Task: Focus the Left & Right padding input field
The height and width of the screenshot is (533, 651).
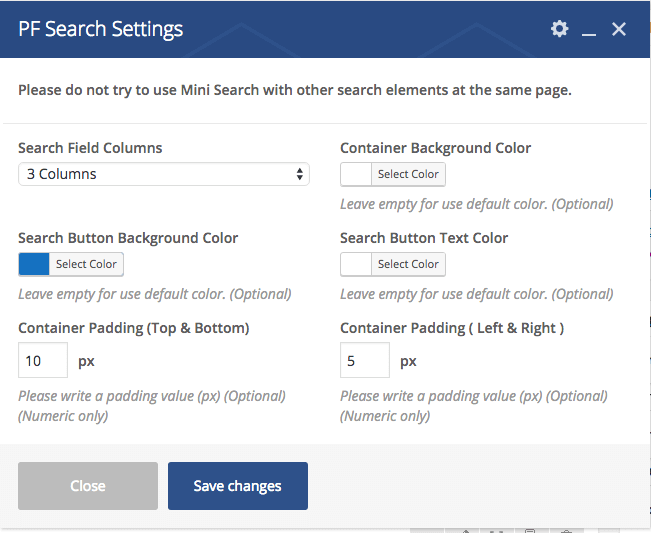Action: (365, 360)
